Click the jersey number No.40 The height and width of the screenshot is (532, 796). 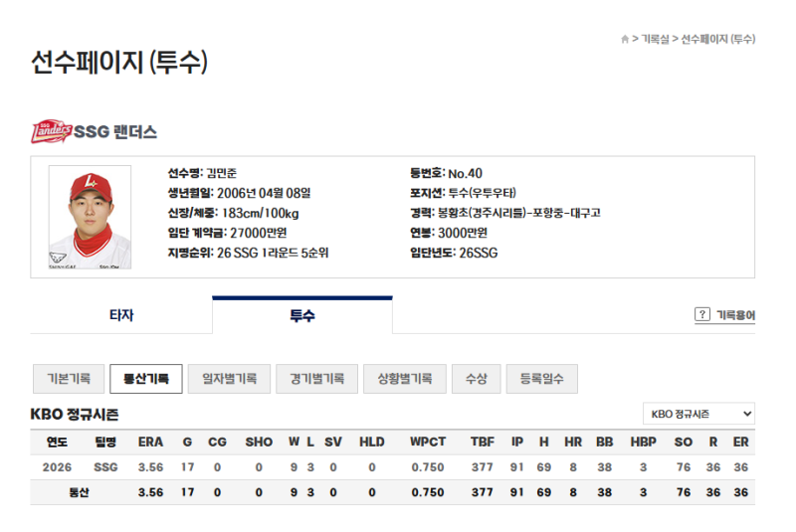click(x=465, y=173)
